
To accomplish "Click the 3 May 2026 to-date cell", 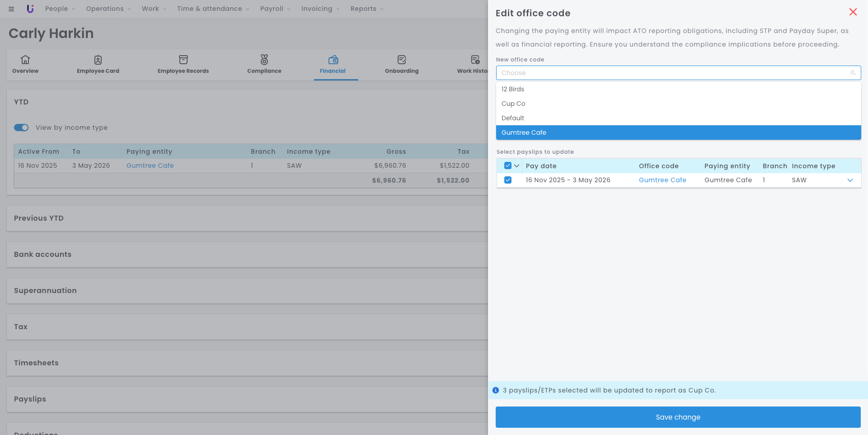I will coord(91,165).
